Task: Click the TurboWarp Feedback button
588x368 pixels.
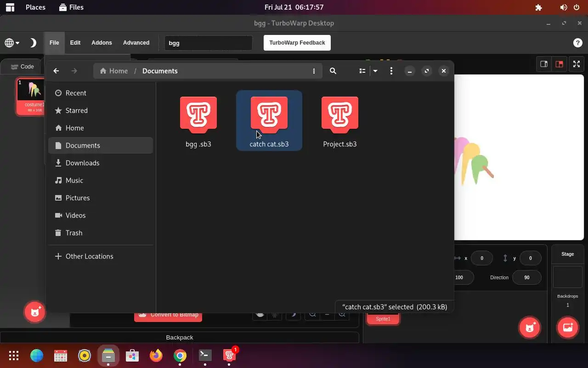Action: click(x=297, y=43)
